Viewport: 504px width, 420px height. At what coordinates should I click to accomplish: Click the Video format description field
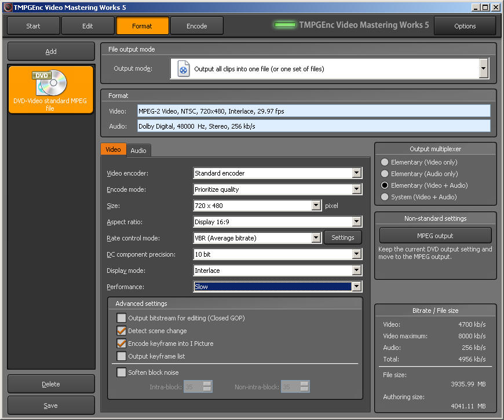(x=313, y=111)
